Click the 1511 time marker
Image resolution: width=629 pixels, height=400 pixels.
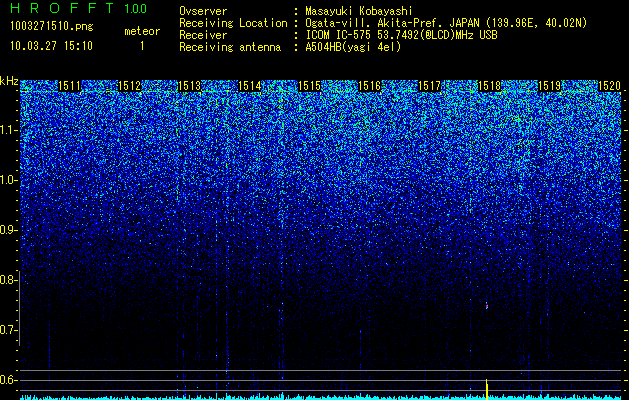pos(69,86)
